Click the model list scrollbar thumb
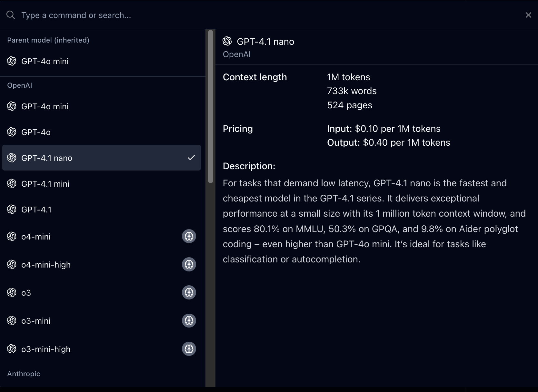The image size is (538, 392). click(211, 106)
